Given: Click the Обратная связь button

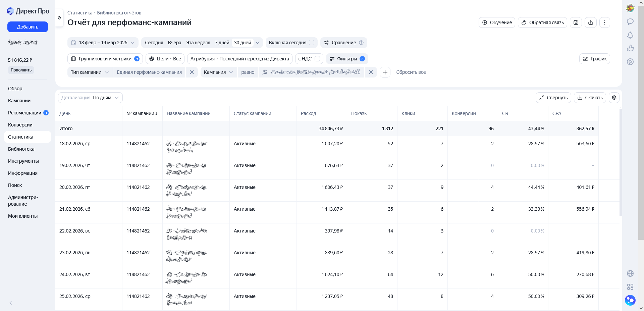Looking at the screenshot, I should [x=542, y=22].
